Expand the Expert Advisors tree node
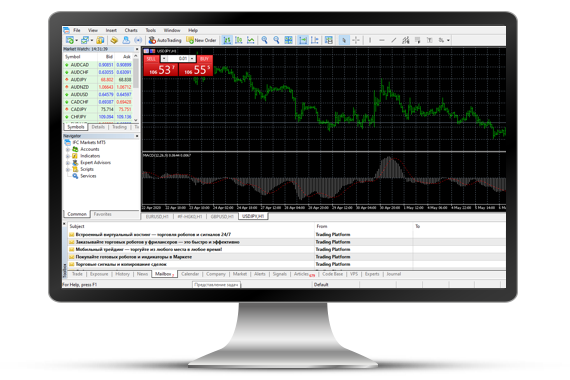Viewport: 570px width, 380px height. point(68,163)
